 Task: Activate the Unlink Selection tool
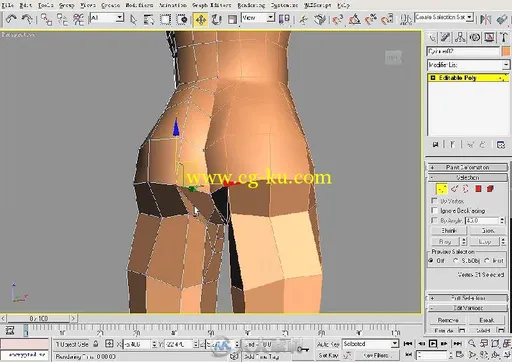click(x=62, y=19)
